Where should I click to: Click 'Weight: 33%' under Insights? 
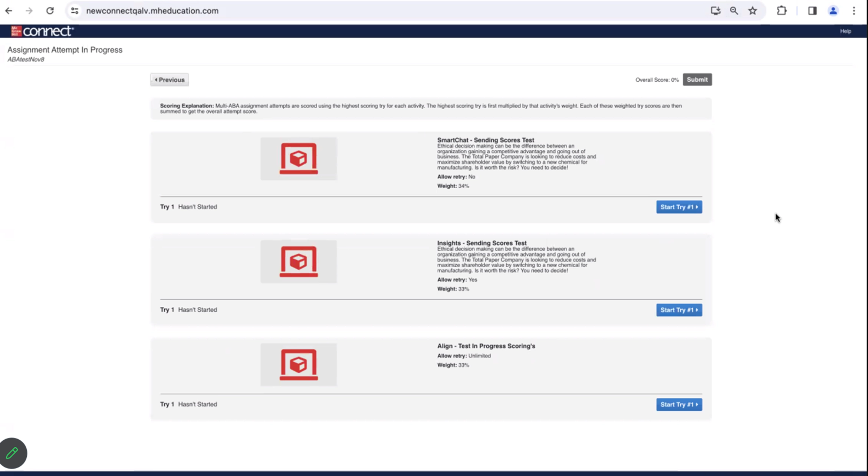tap(453, 289)
